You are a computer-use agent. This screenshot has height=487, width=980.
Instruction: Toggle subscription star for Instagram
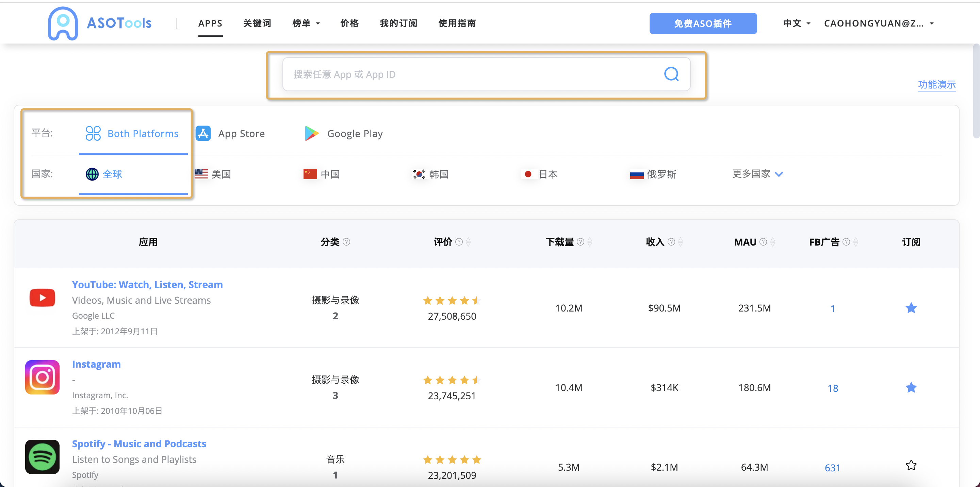click(x=911, y=387)
